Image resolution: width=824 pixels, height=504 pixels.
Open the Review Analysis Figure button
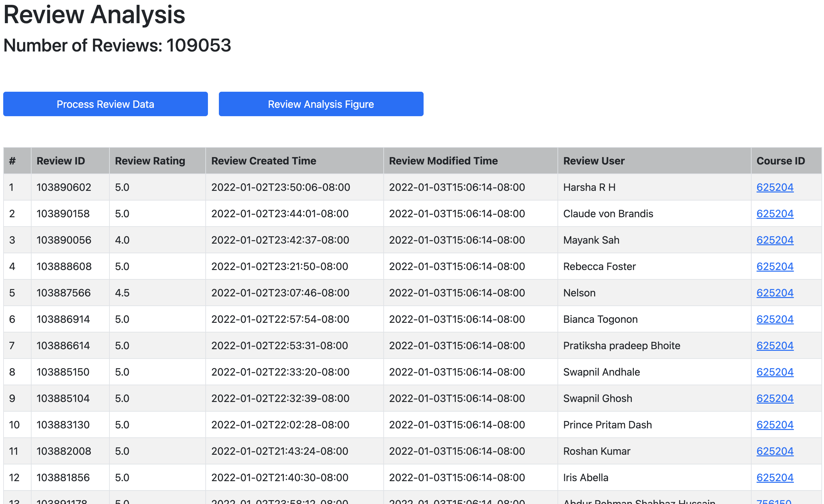[321, 104]
